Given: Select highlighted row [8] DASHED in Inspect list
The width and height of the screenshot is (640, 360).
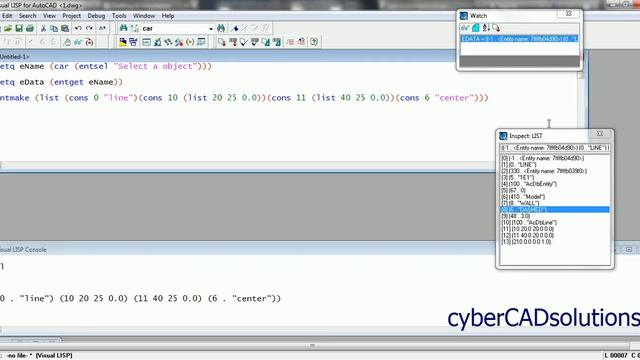Looking at the screenshot, I should coord(554,209).
